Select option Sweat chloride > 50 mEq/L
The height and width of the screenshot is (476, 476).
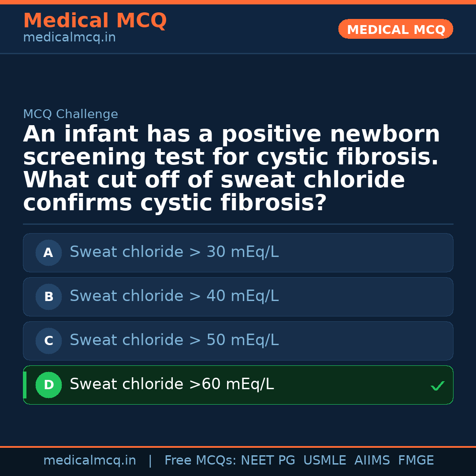tap(174, 340)
